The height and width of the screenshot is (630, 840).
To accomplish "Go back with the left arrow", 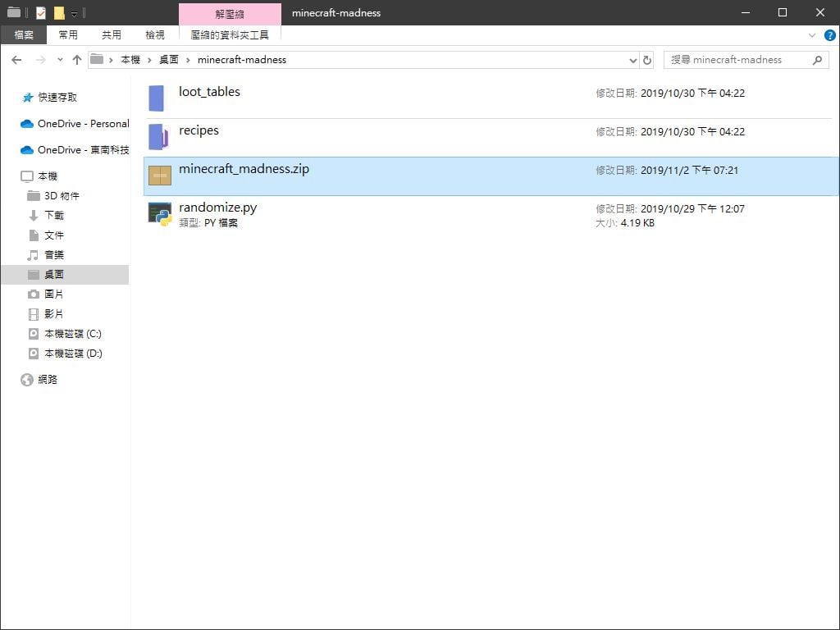I will [16, 59].
